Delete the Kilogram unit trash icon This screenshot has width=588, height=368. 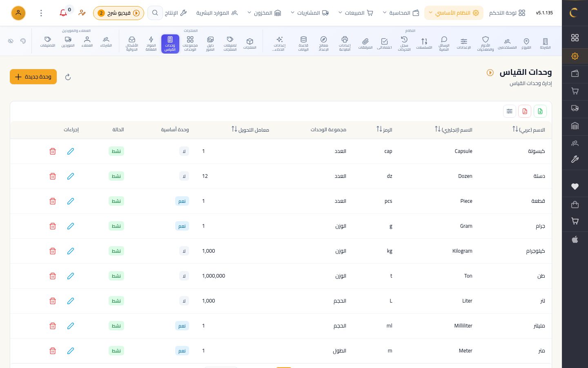click(53, 251)
